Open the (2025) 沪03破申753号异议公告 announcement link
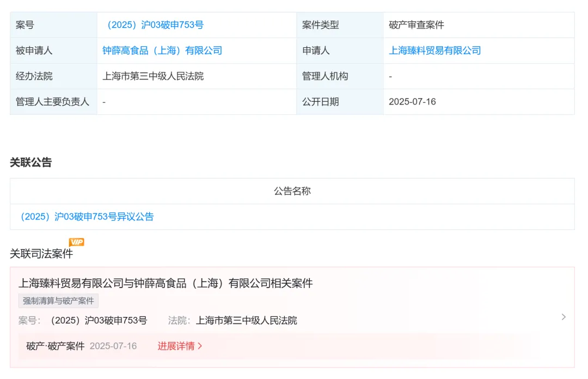 click(x=87, y=217)
